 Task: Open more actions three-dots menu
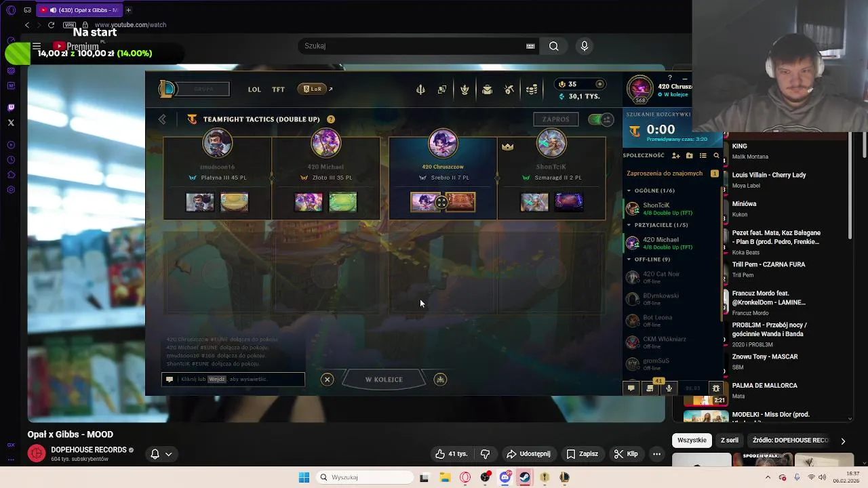(x=656, y=454)
